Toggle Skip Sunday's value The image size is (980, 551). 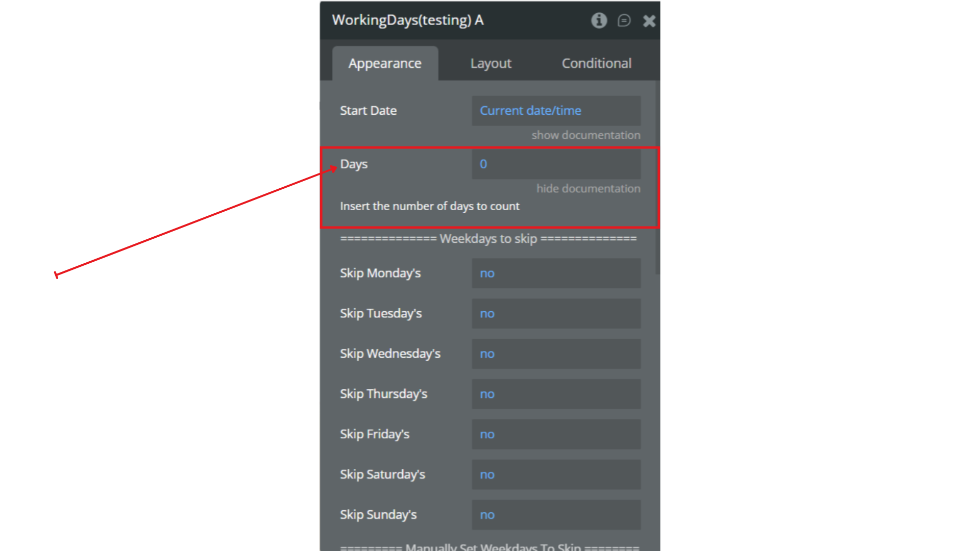pyautogui.click(x=556, y=515)
